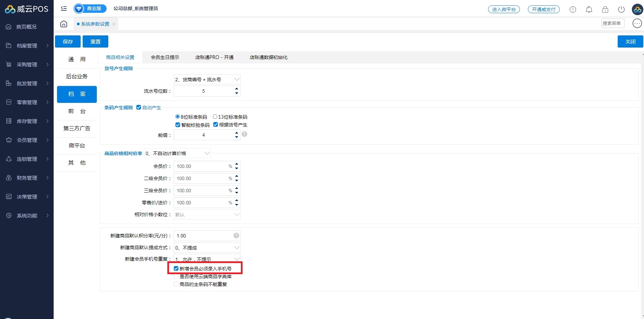Expand 商品价格相对价率 dropdown
The height and width of the screenshot is (319, 644).
(177, 153)
